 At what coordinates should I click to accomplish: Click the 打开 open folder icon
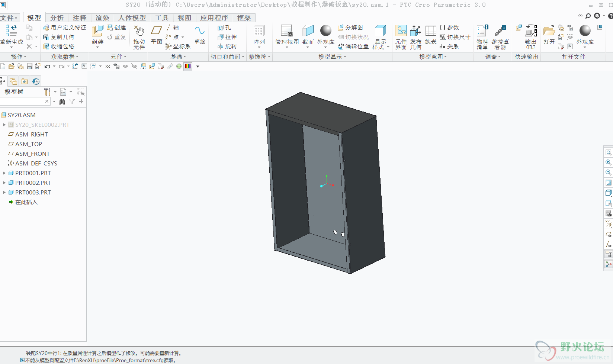[x=549, y=31]
